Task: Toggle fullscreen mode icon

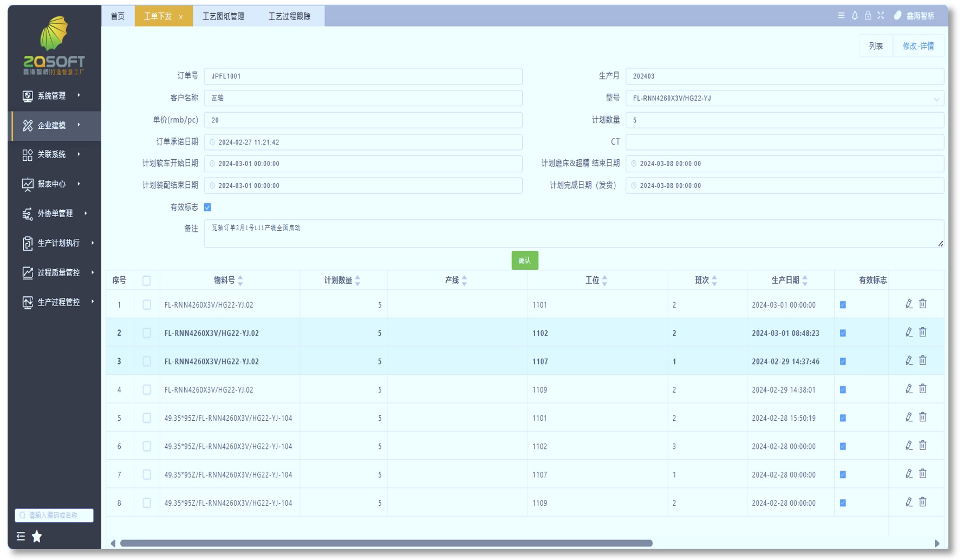Action: click(x=881, y=16)
